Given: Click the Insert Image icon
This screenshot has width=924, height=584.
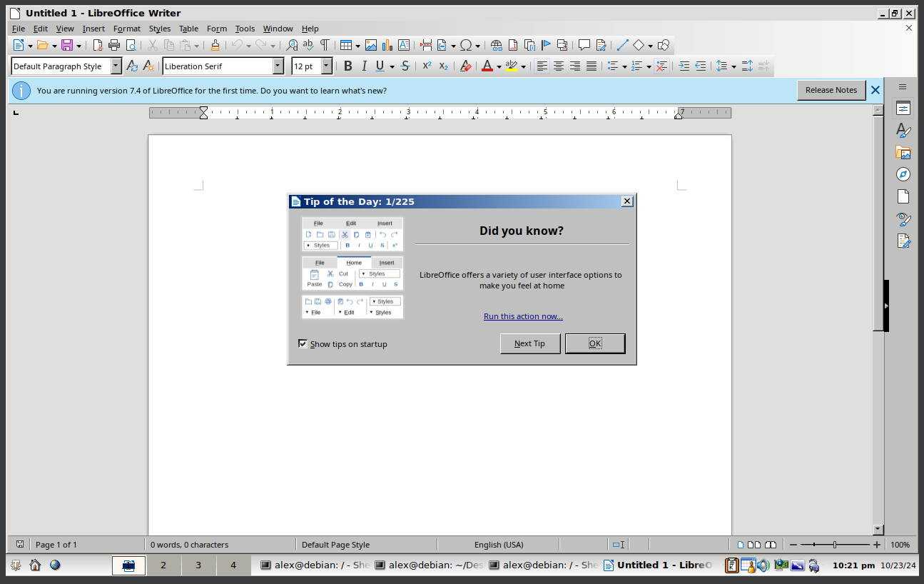Looking at the screenshot, I should pos(371,45).
